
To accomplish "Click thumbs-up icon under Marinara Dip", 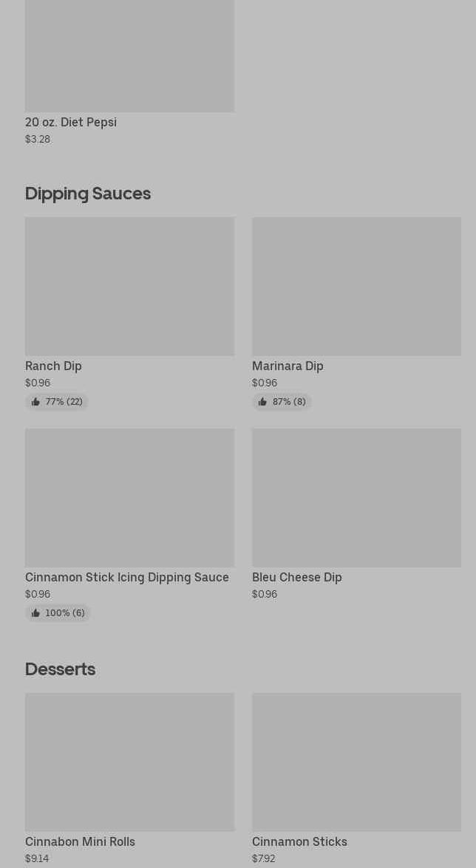I will (x=262, y=402).
